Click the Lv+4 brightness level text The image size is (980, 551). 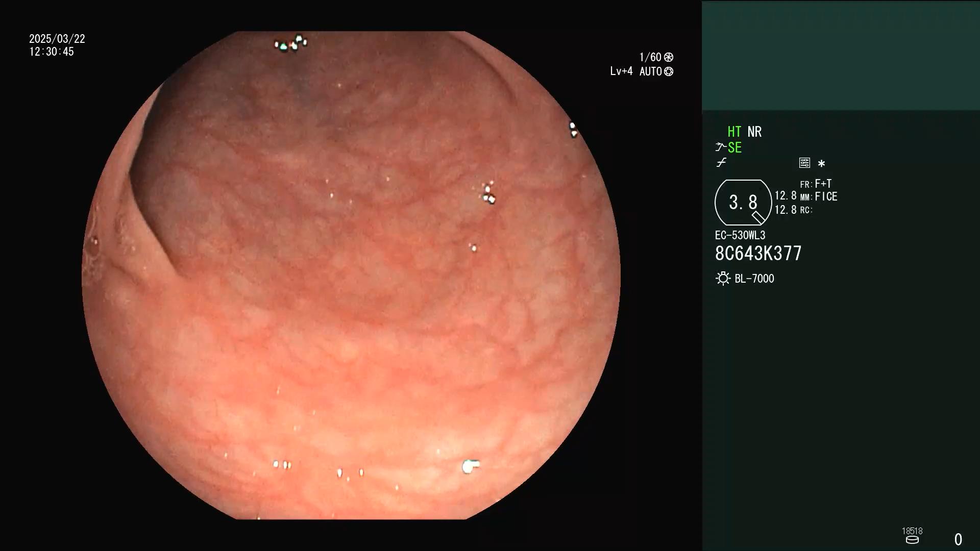point(621,71)
